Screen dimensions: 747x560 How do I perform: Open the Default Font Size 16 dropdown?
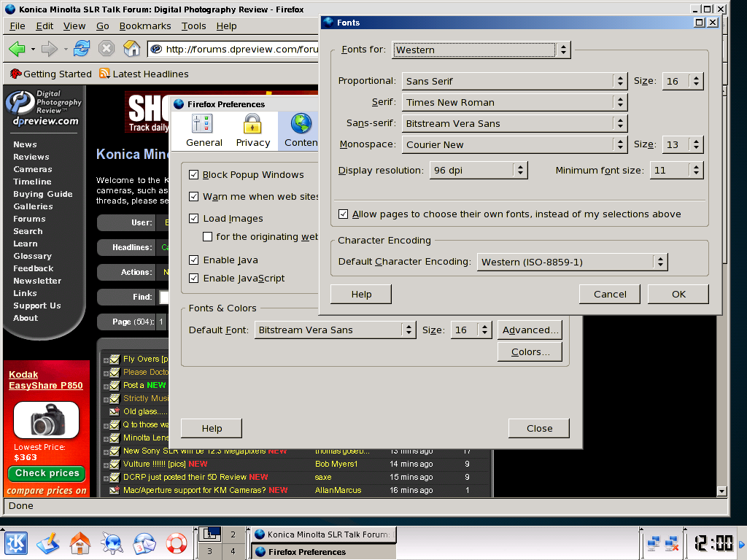pyautogui.click(x=471, y=330)
